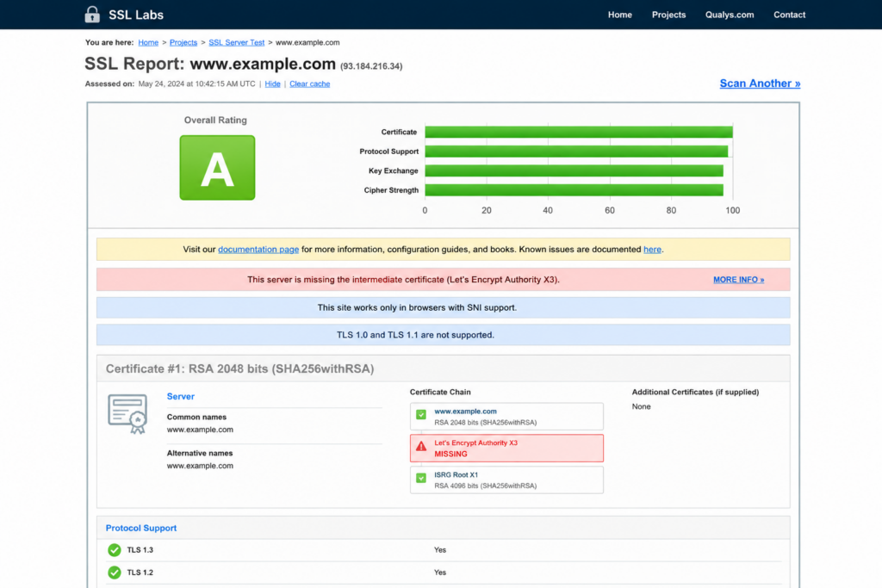
Task: Click the 'Certificate #1: RSA 2048 bits' heading
Action: coord(240,368)
